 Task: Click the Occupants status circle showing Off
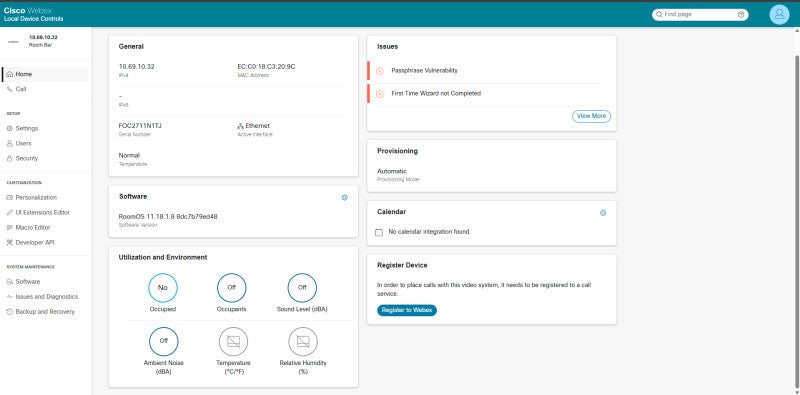232,288
